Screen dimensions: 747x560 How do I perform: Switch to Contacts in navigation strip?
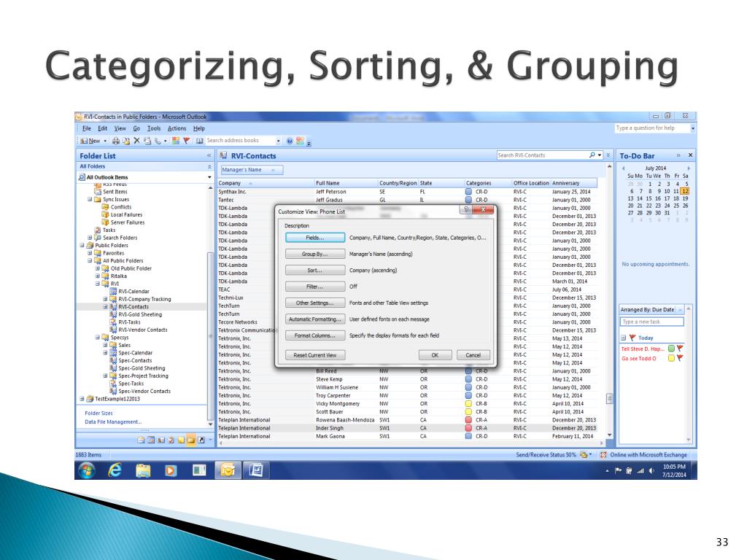coord(161,440)
